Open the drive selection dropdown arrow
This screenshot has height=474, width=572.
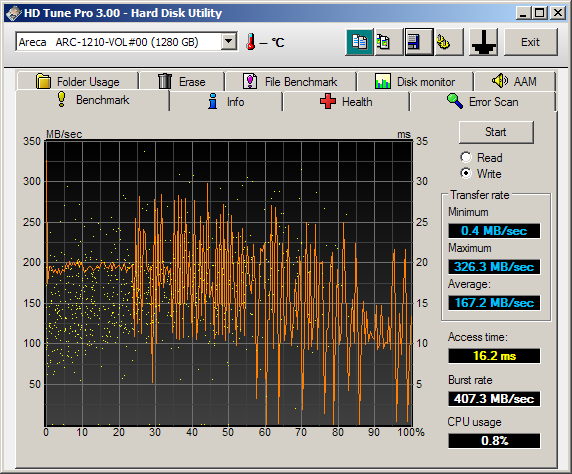pos(229,42)
